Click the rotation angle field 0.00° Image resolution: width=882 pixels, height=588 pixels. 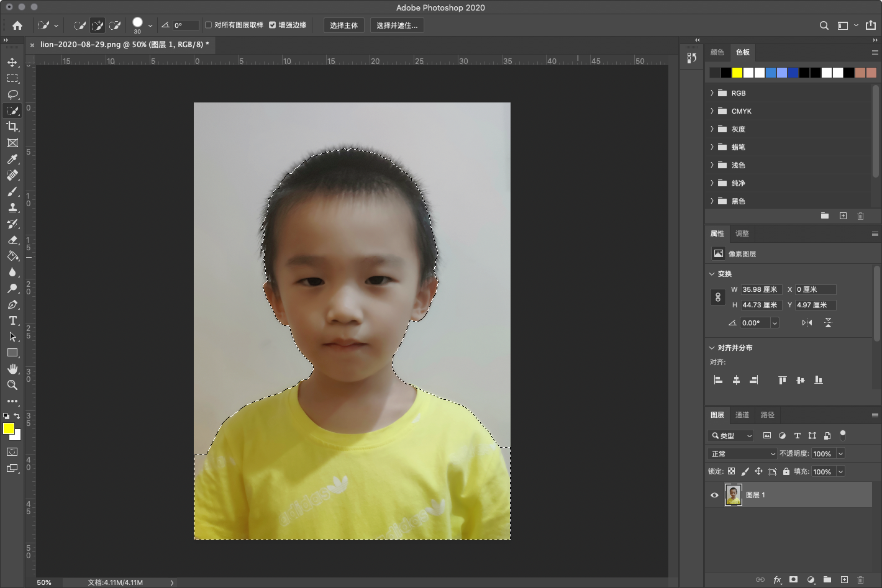pos(755,323)
